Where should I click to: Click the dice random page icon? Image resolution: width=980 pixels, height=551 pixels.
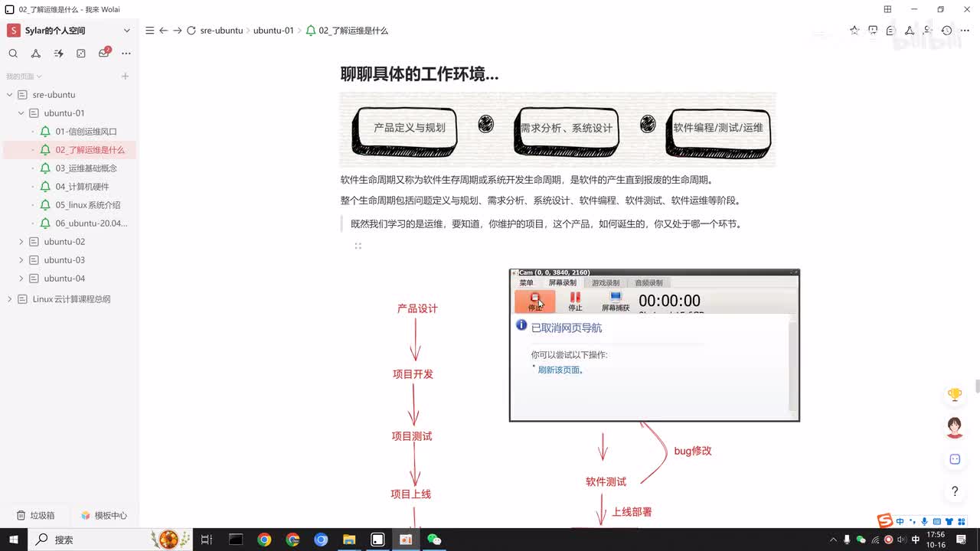point(81,54)
